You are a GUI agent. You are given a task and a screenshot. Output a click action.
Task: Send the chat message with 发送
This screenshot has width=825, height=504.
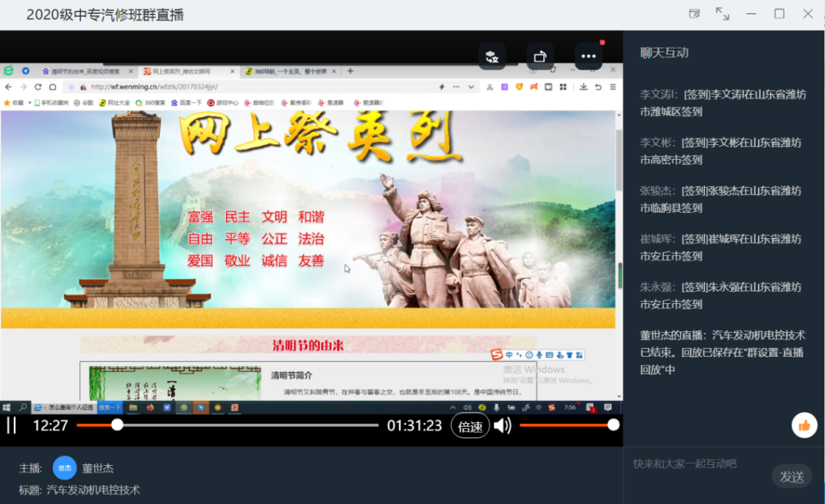pos(791,477)
